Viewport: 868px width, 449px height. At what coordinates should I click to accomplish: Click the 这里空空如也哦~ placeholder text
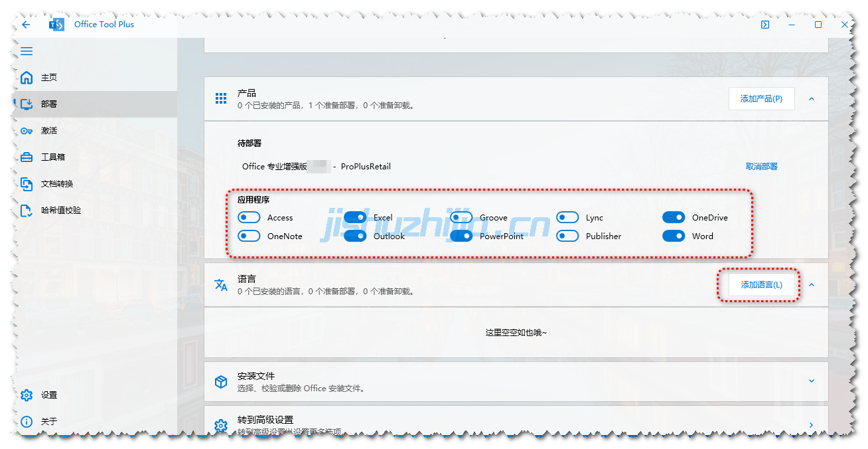pos(516,333)
